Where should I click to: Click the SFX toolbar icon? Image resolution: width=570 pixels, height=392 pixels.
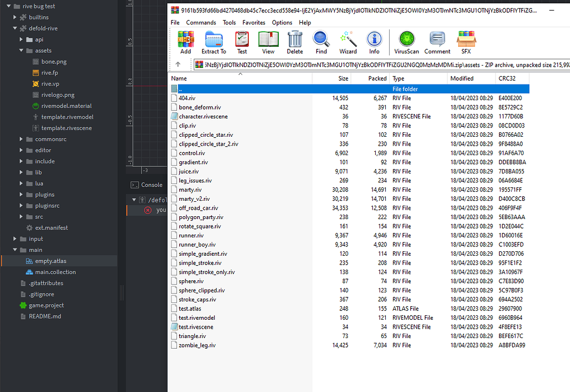pos(466,42)
